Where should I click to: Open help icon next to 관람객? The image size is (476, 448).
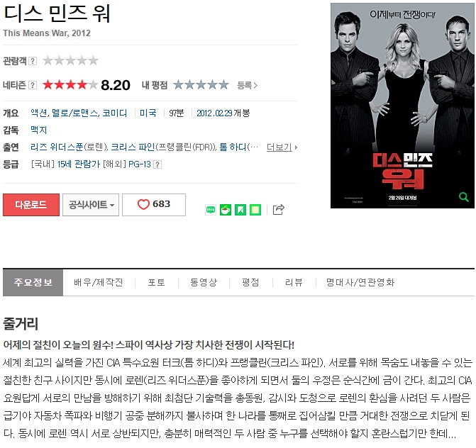point(33,61)
